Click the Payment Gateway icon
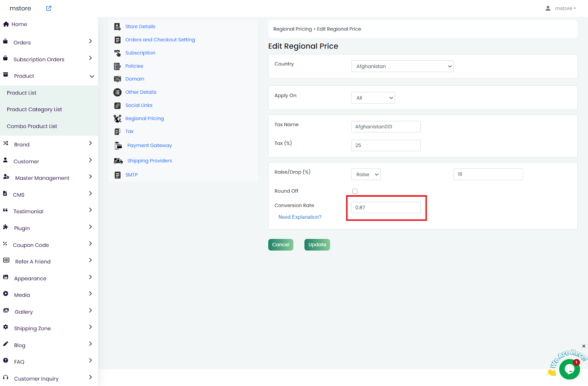The image size is (588, 386). click(x=118, y=146)
